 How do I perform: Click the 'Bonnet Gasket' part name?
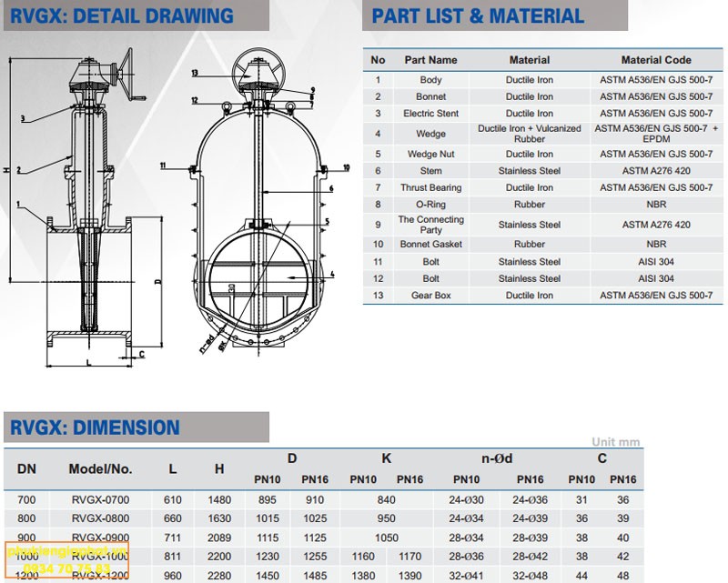(430, 244)
